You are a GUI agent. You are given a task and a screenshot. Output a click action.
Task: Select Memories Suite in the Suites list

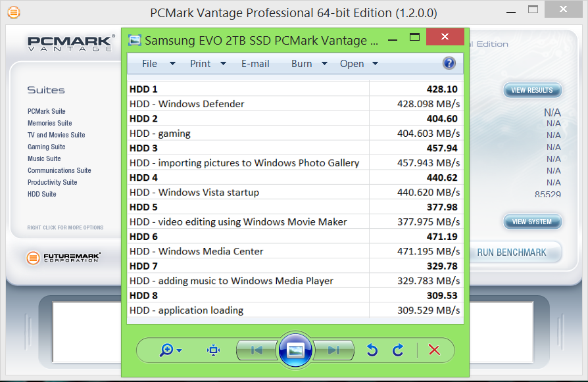pyautogui.click(x=50, y=123)
